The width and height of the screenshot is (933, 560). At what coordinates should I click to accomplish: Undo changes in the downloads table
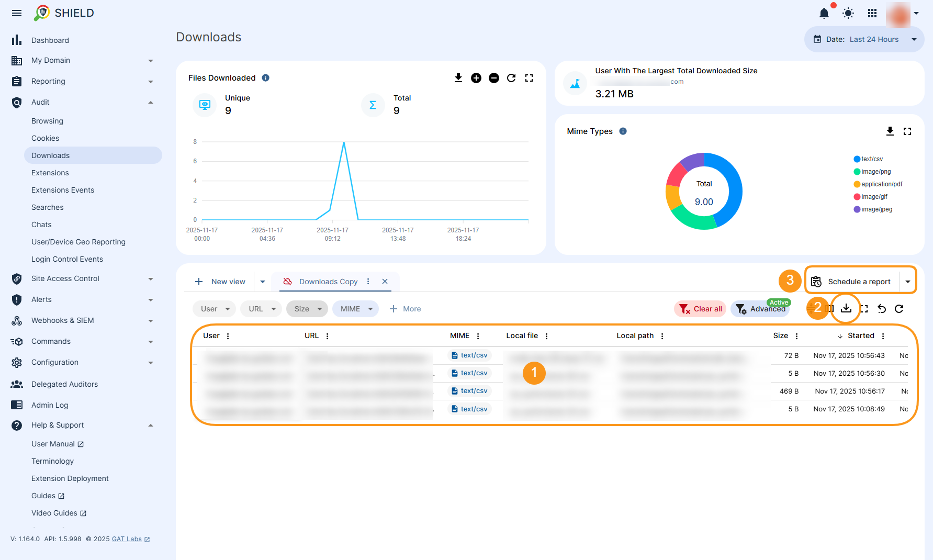[x=881, y=309]
